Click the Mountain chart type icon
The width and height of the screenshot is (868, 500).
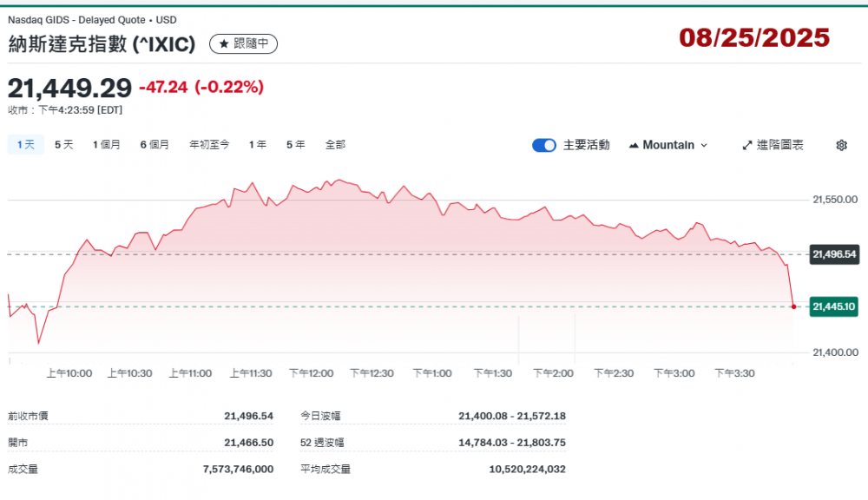click(634, 145)
